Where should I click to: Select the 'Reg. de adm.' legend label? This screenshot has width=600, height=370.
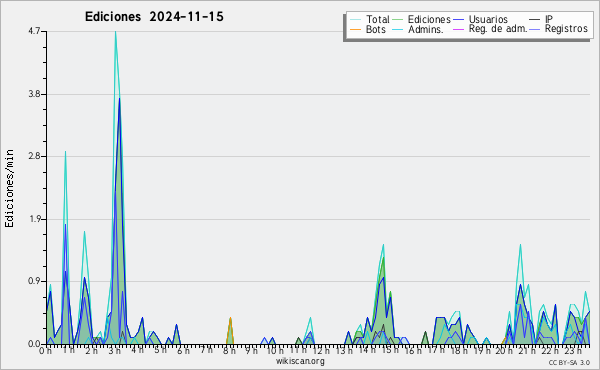click(498, 29)
